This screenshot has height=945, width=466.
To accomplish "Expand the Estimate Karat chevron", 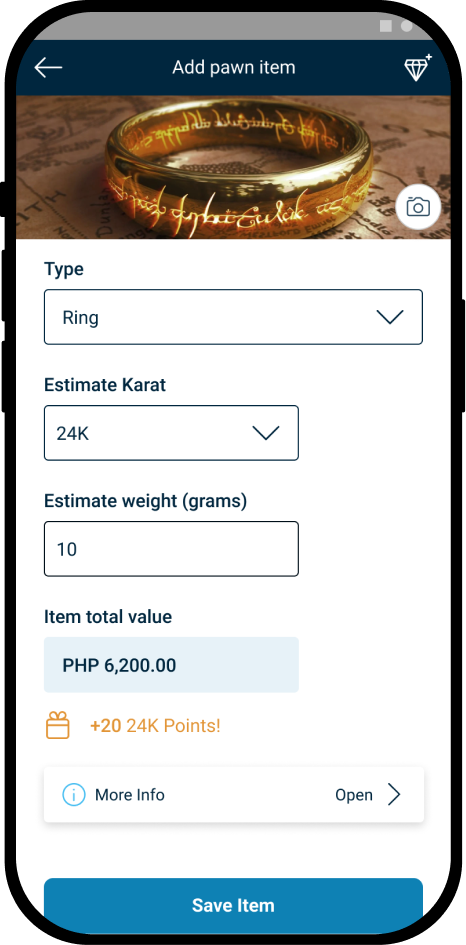I will pyautogui.click(x=266, y=433).
